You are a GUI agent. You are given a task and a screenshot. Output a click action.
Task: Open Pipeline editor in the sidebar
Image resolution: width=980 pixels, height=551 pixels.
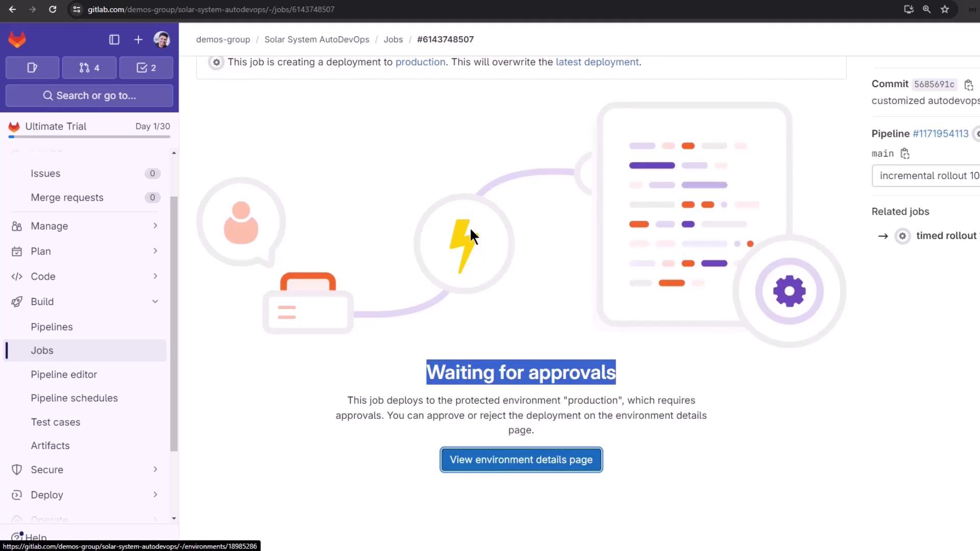pyautogui.click(x=64, y=374)
